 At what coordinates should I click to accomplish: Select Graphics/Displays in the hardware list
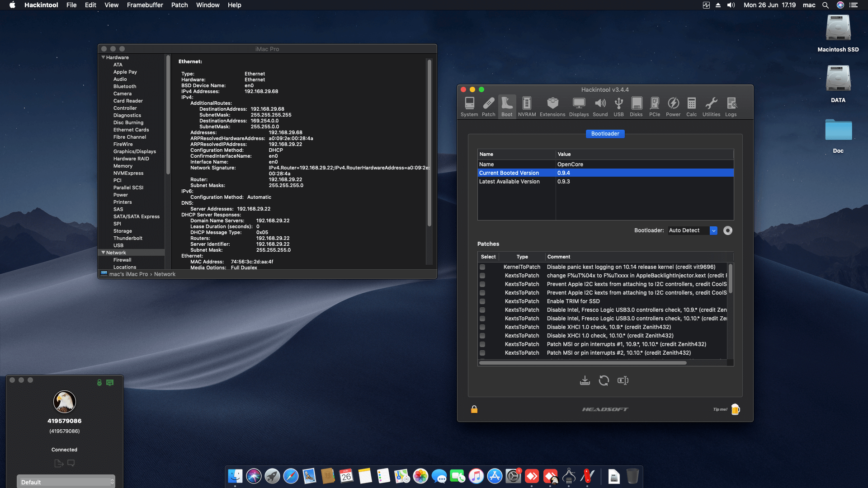click(135, 151)
